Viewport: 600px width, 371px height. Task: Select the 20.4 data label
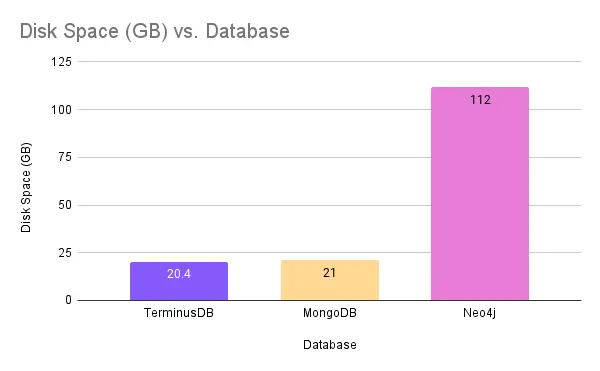pos(179,274)
